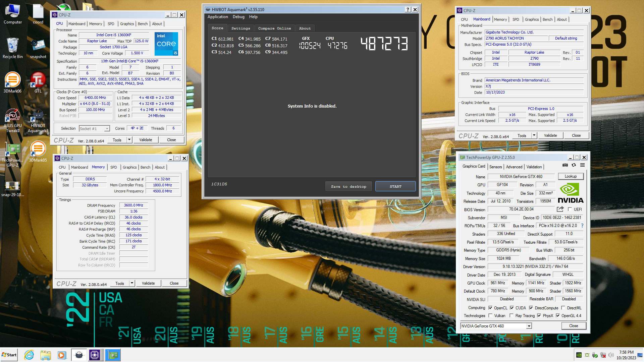Select the TechPowerUp GPU-Z desktop icon

(13, 155)
